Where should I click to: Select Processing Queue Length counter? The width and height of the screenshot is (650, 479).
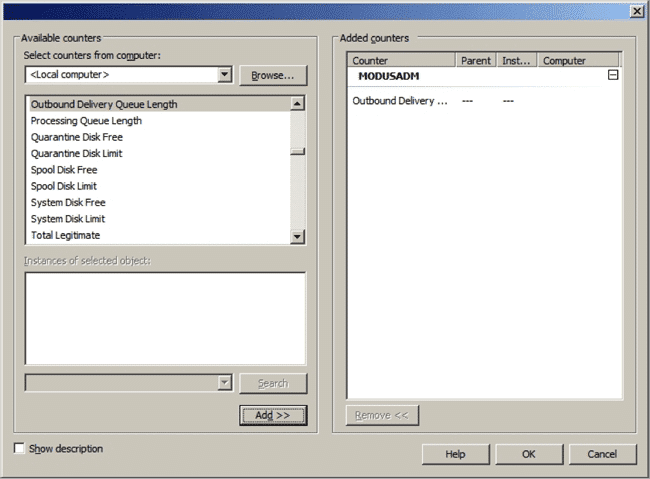tap(86, 121)
